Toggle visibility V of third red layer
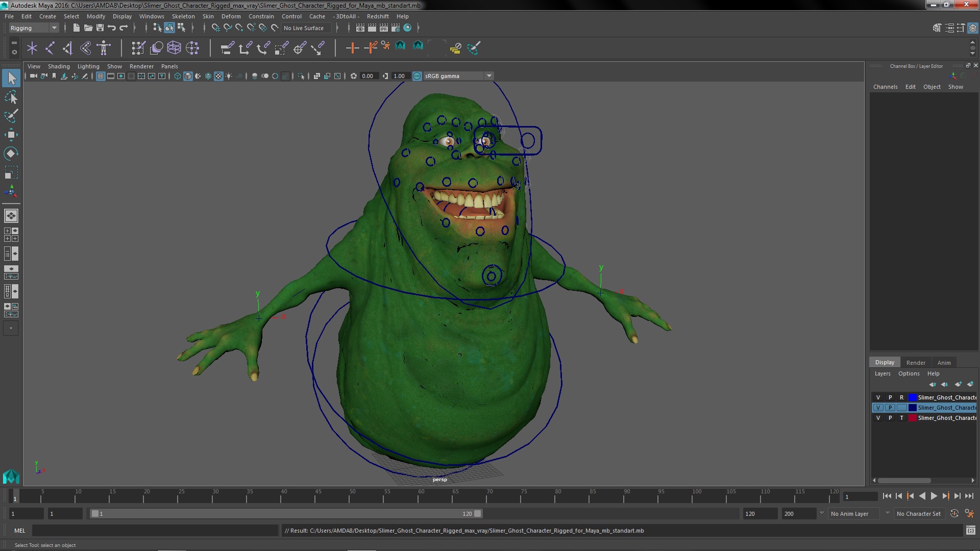980x551 pixels. tap(878, 418)
